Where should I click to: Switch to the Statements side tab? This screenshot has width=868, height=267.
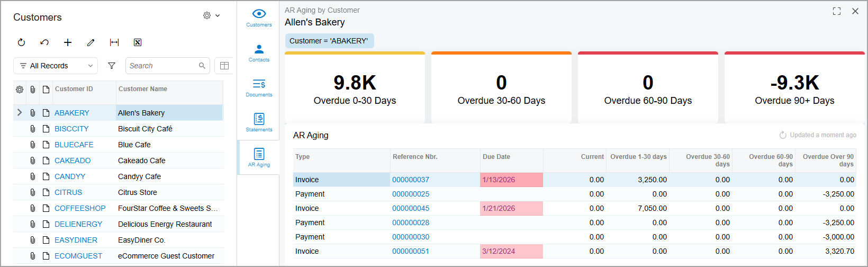[259, 122]
